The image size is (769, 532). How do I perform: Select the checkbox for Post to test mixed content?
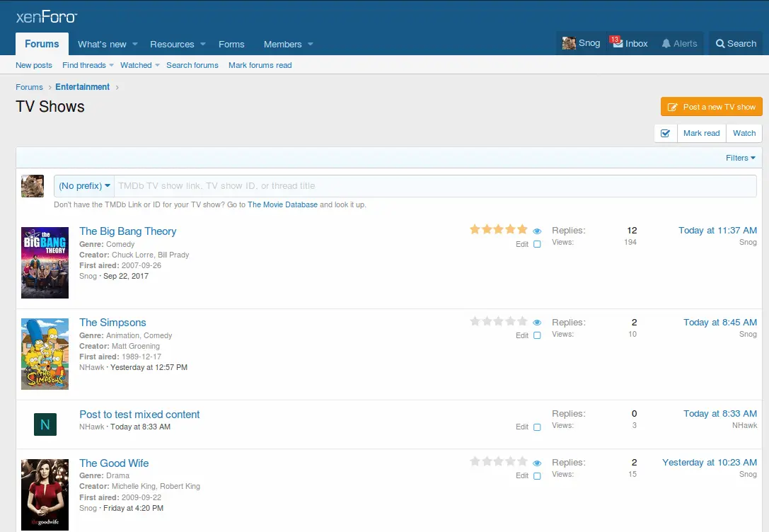537,427
